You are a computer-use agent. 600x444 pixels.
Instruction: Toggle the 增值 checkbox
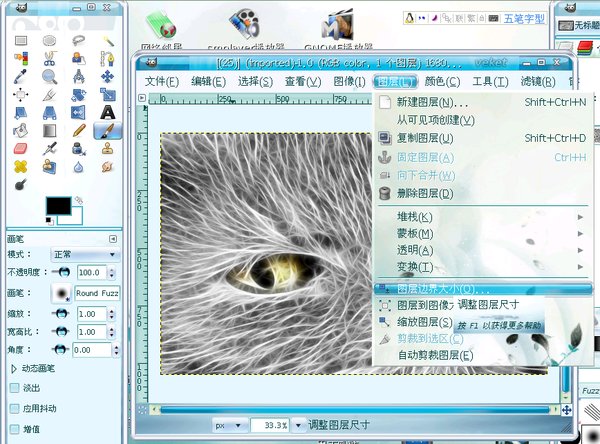[x=15, y=429]
